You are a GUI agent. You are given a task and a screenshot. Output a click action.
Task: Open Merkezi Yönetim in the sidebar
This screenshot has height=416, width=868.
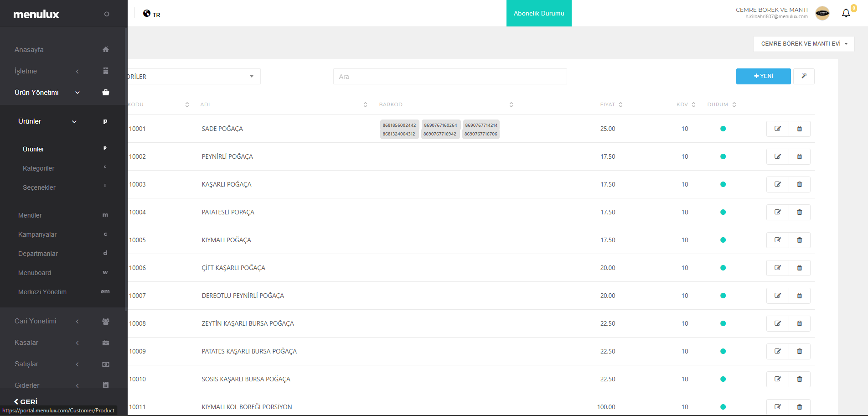42,292
